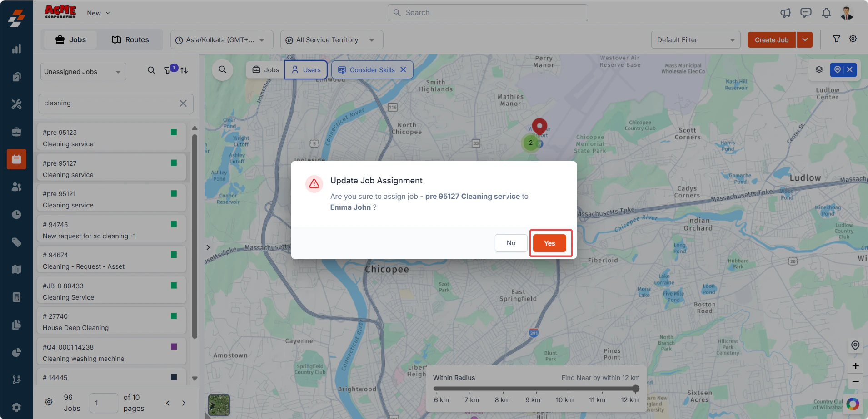Open the Create Job dropdown arrow
The width and height of the screenshot is (868, 419).
805,40
